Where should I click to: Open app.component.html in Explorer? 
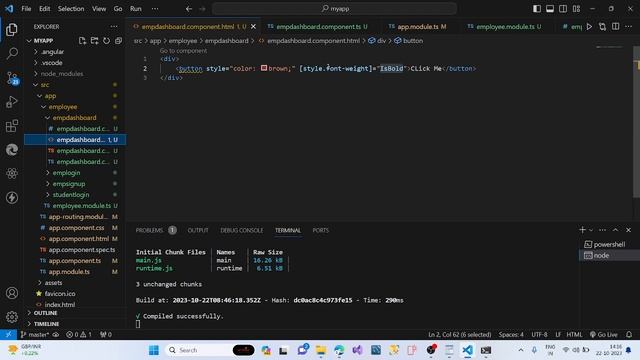point(78,238)
